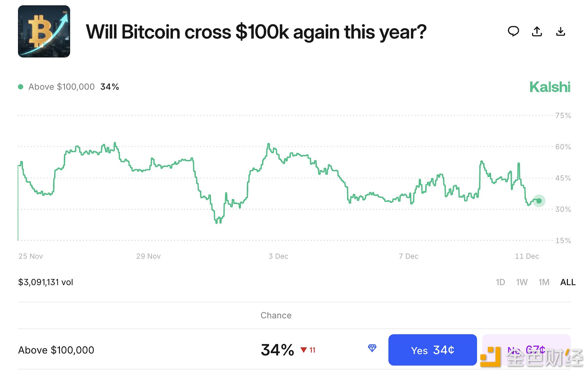Click the Above $100,000 outcome row label

(x=56, y=350)
